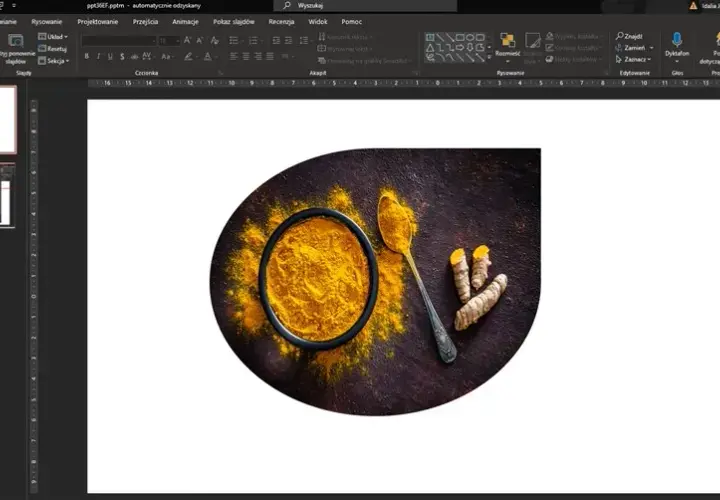Select the second slide thumbnail

coord(7,197)
